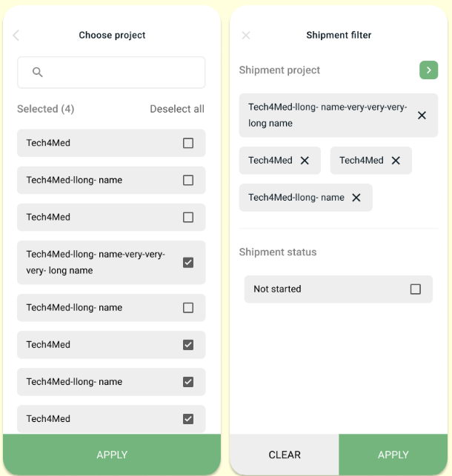Select the third Tech4Med row checkbox
452x476 pixels.
pos(188,344)
